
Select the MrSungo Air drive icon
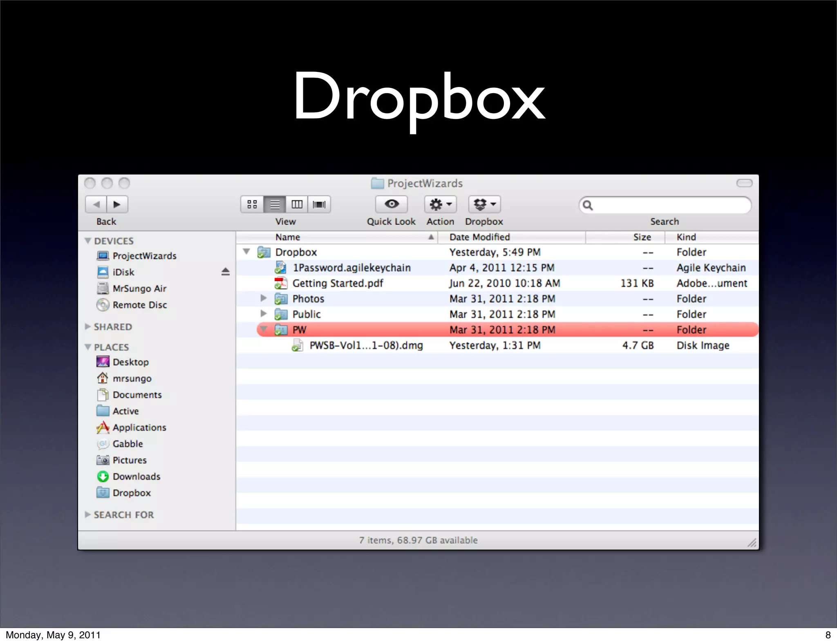pyautogui.click(x=103, y=288)
